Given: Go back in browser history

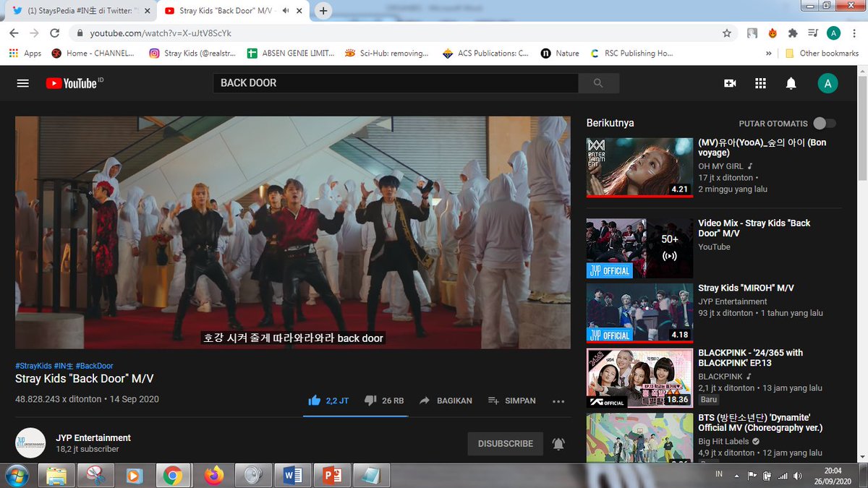Looking at the screenshot, I should click(14, 33).
